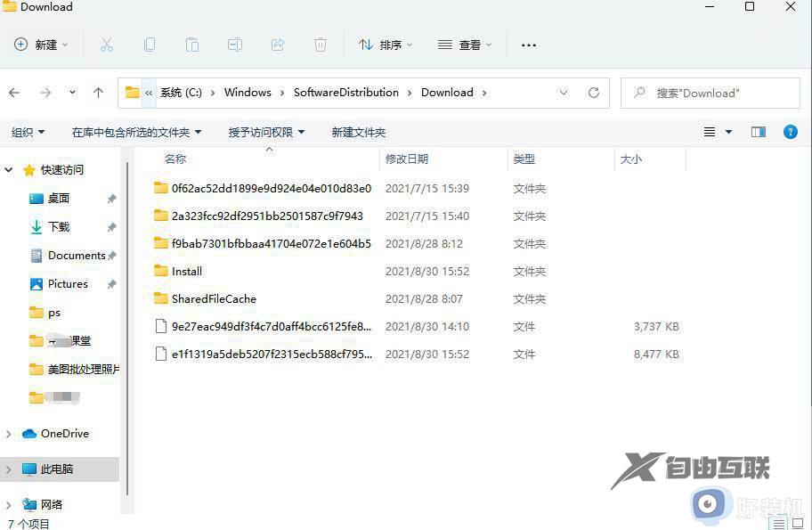Click the Copy icon in the command bar

[x=150, y=45]
